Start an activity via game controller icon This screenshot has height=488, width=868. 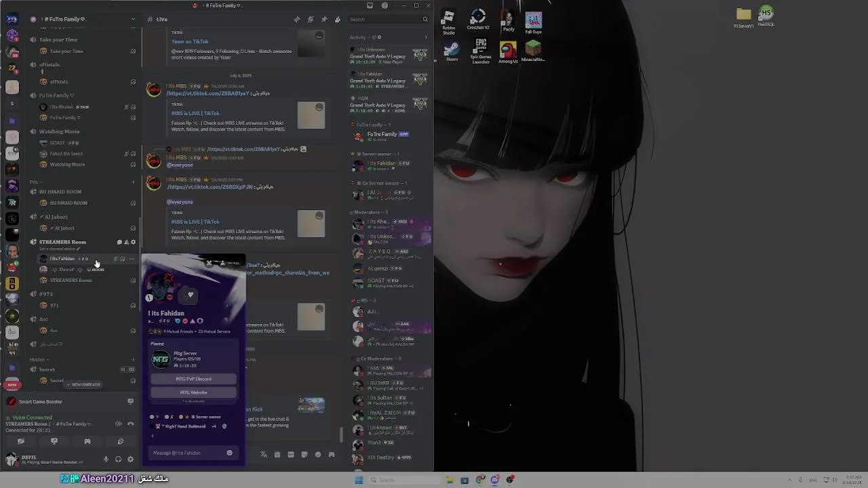[x=87, y=441]
